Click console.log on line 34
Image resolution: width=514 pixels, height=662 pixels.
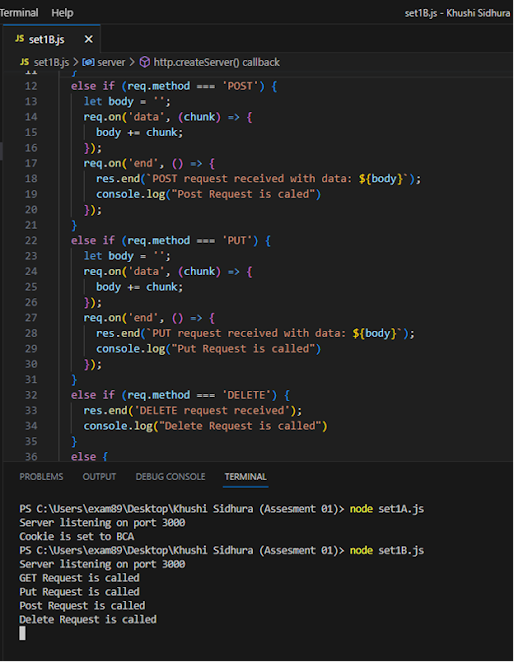[118, 426]
